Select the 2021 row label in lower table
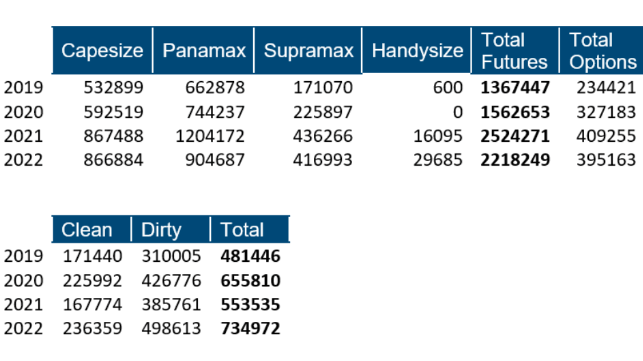 pyautogui.click(x=23, y=304)
